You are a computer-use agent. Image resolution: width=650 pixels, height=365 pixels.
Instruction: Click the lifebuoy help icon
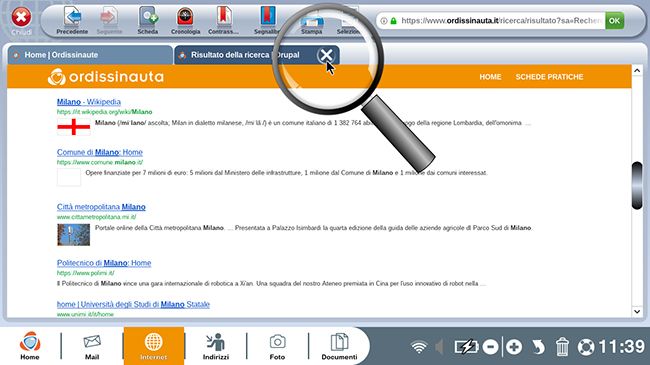(586, 347)
